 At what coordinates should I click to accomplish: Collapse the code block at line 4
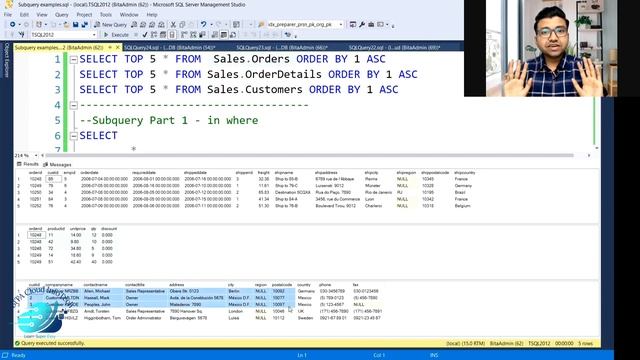[x=73, y=106]
